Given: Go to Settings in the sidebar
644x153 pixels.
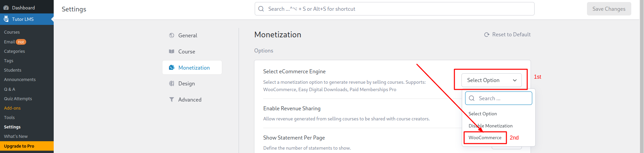Looking at the screenshot, I should click(x=12, y=127).
